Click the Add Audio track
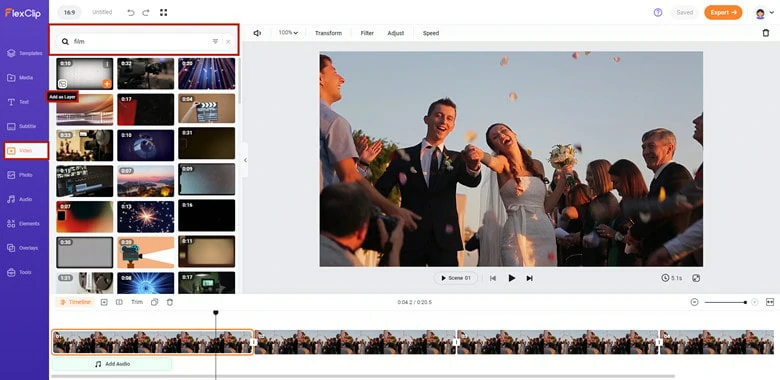The height and width of the screenshot is (380, 780). (x=112, y=364)
